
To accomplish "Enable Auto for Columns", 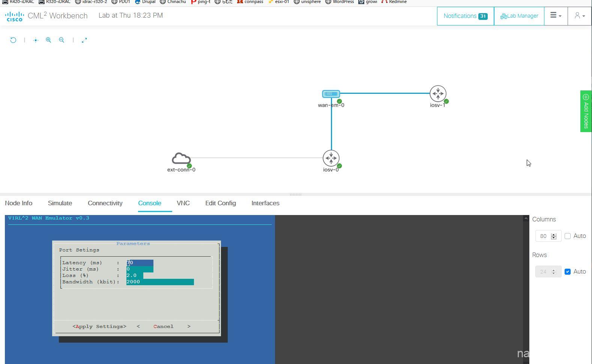I will tap(568, 236).
